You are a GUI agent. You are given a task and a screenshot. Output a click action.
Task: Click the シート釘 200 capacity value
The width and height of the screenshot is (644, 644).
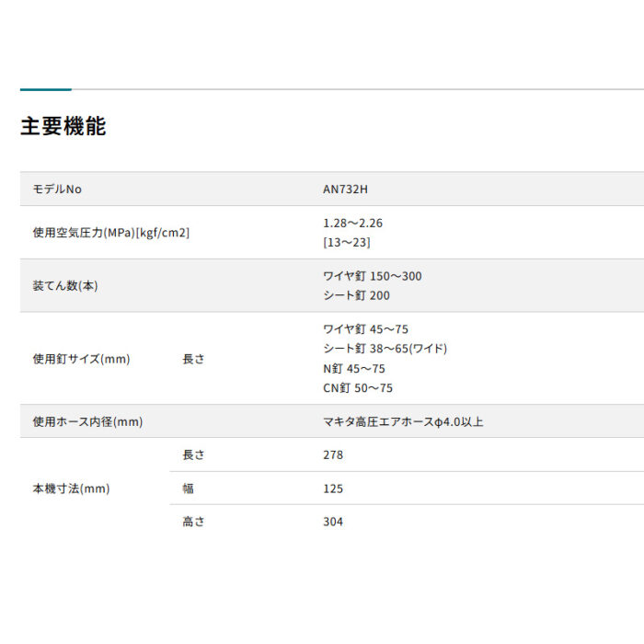[x=357, y=295]
